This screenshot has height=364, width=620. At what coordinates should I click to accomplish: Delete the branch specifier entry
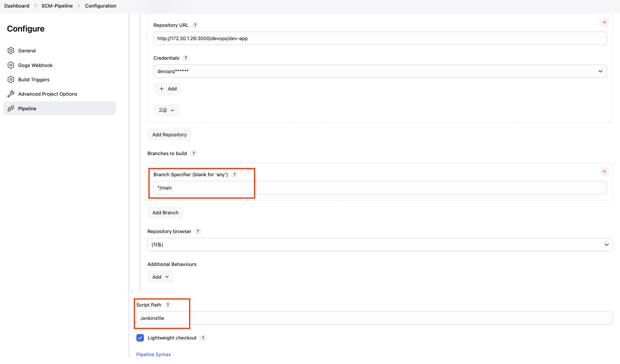(604, 171)
